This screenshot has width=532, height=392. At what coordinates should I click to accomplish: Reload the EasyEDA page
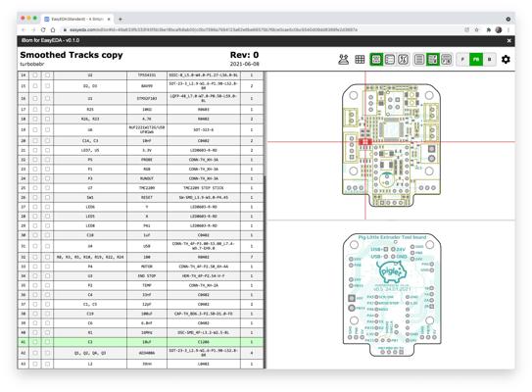[43, 29]
